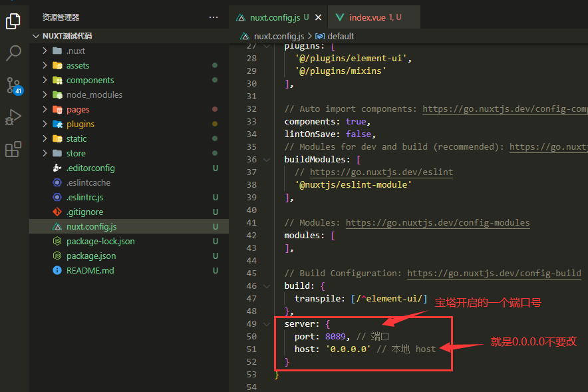Click the store folder icon
Screen dimensions: 588x392
pos(57,153)
